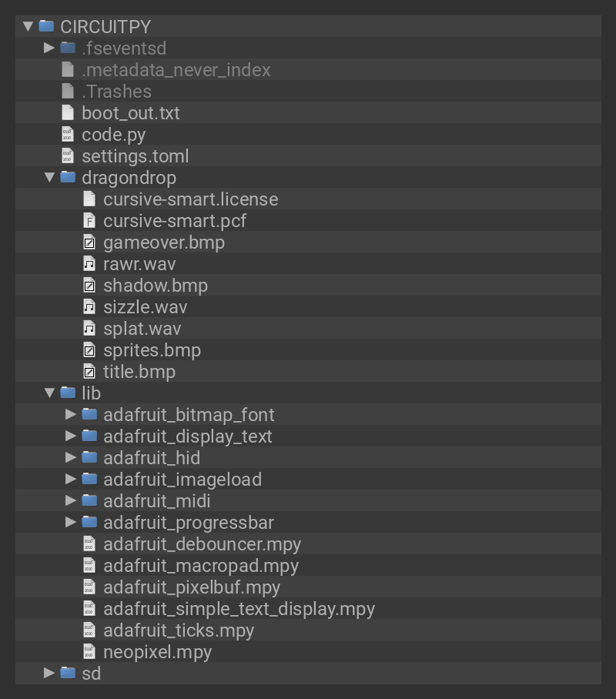Image resolution: width=616 pixels, height=699 pixels.
Task: Expand the adafruit_progressbar folder arrow
Action: [71, 522]
